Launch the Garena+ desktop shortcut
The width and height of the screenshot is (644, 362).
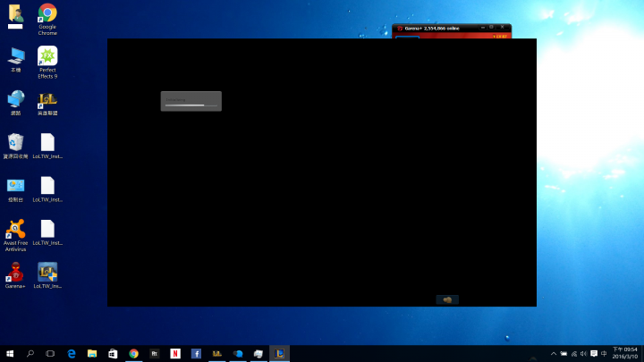click(x=15, y=275)
